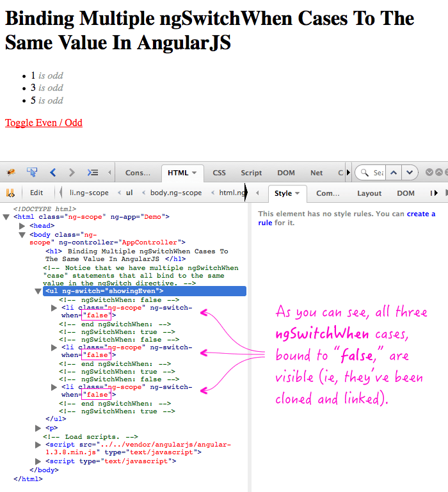Jump to next search result
This screenshot has width=448, height=492.
coord(410,173)
